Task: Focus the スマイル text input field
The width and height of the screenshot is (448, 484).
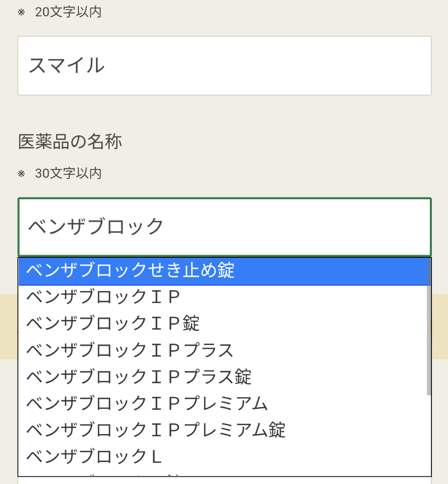Action: [225, 66]
